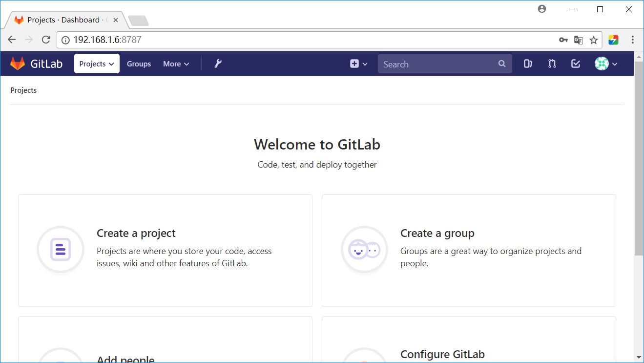Click the Create a project icon
644x363 pixels.
[61, 250]
